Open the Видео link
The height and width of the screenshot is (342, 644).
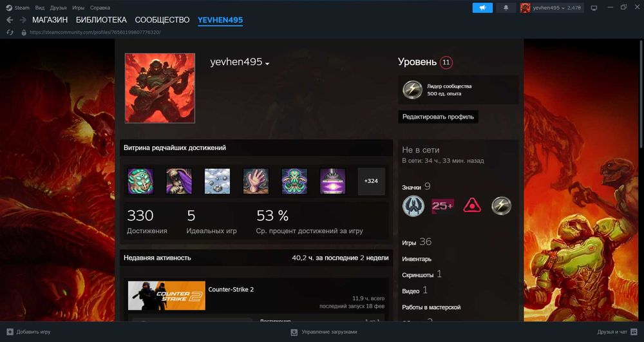(415, 290)
